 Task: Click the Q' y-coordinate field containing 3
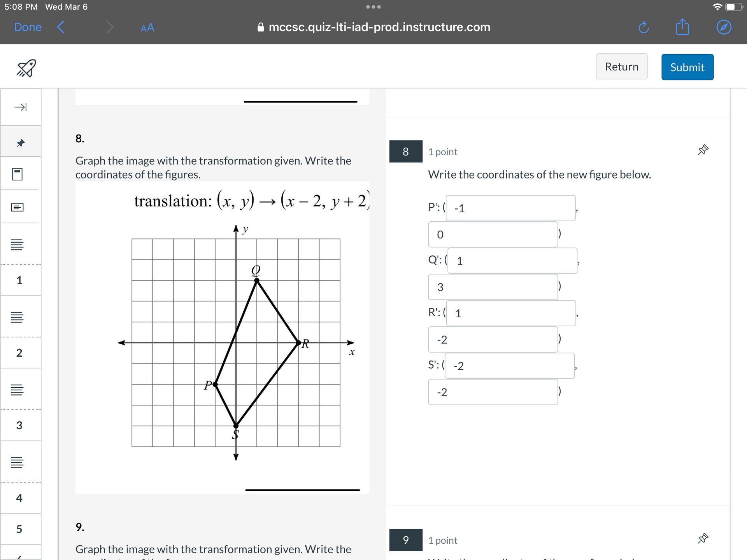[493, 287]
